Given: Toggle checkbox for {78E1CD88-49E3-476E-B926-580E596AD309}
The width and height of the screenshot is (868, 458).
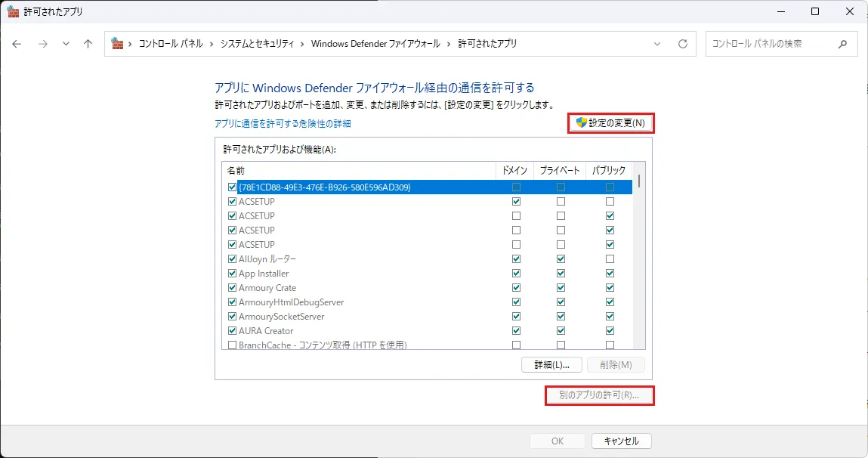Looking at the screenshot, I should (x=232, y=187).
